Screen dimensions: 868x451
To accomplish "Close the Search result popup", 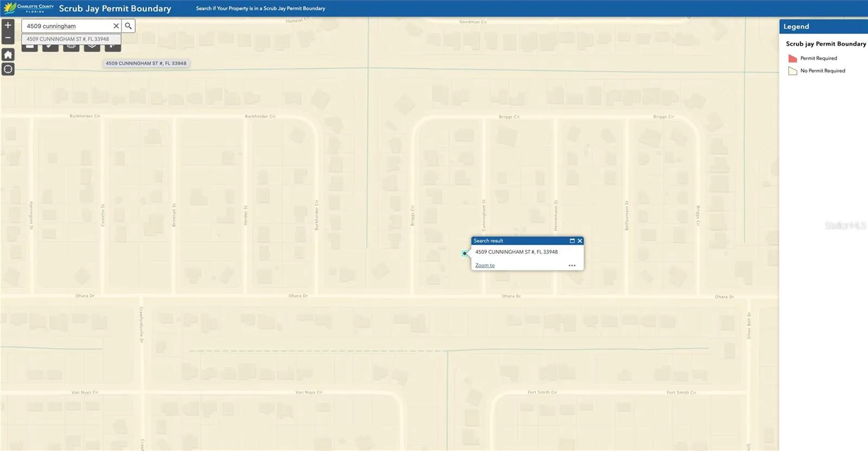I will point(579,241).
